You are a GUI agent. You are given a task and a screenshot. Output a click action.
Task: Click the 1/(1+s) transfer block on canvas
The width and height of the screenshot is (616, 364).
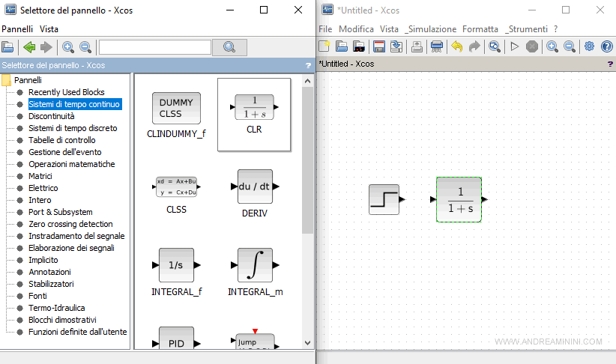click(459, 199)
